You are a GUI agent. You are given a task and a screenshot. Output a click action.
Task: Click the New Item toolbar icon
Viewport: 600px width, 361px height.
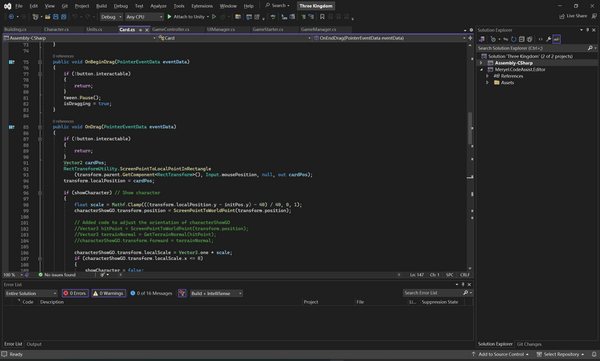[36, 17]
